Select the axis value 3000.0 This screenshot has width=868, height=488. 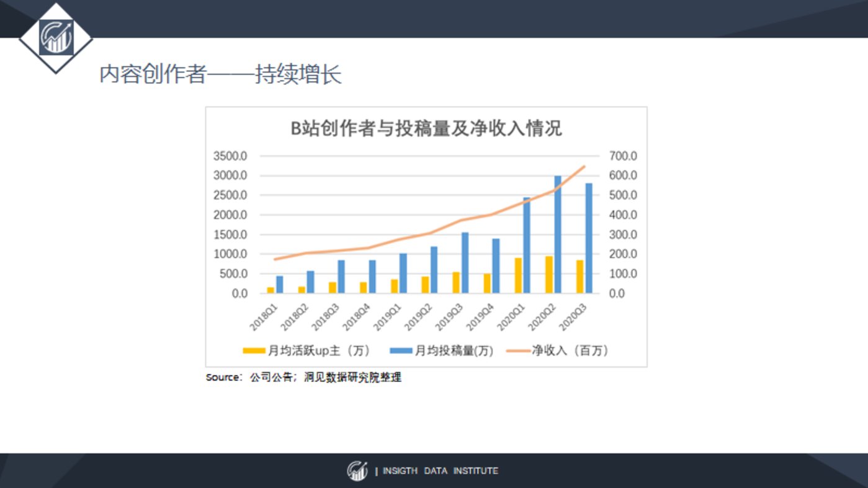coord(230,175)
